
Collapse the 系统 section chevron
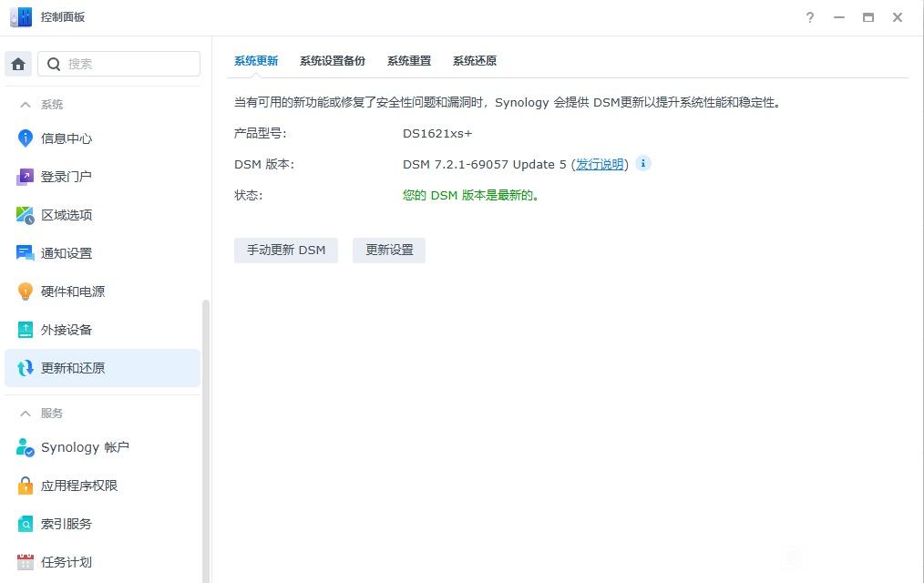click(26, 105)
